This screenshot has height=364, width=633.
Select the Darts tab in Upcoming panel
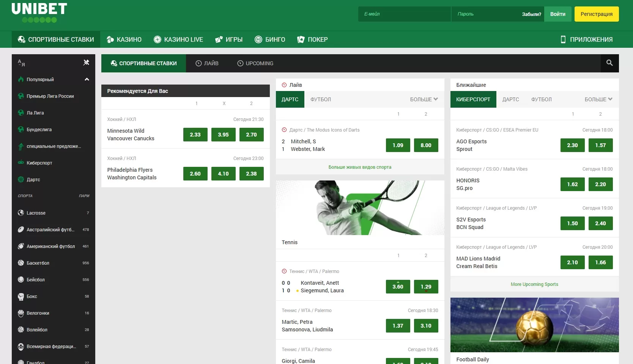tap(510, 99)
